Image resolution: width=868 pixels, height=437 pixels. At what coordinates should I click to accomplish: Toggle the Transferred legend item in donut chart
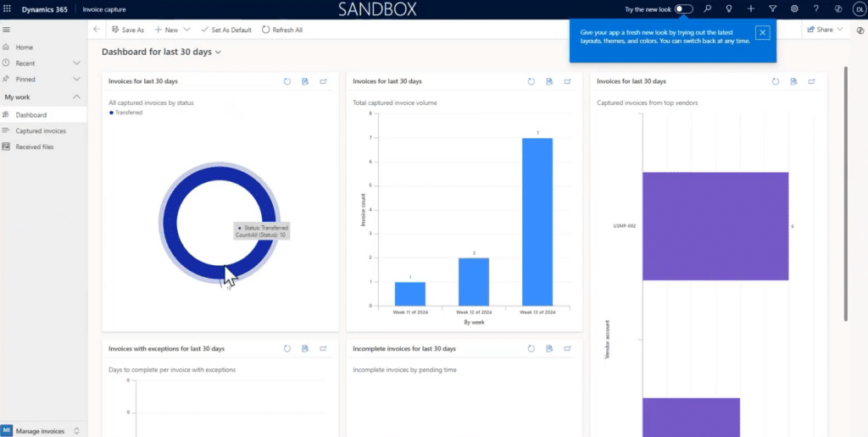tap(126, 113)
